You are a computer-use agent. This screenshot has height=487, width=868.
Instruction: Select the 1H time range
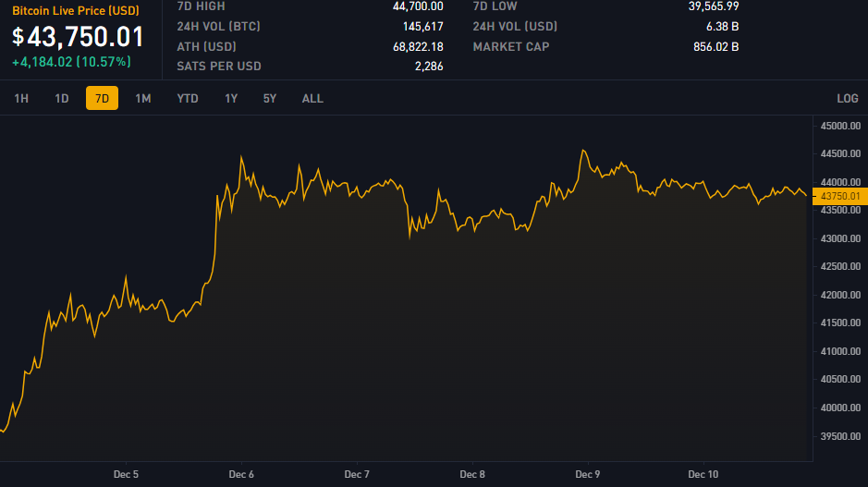click(21, 98)
